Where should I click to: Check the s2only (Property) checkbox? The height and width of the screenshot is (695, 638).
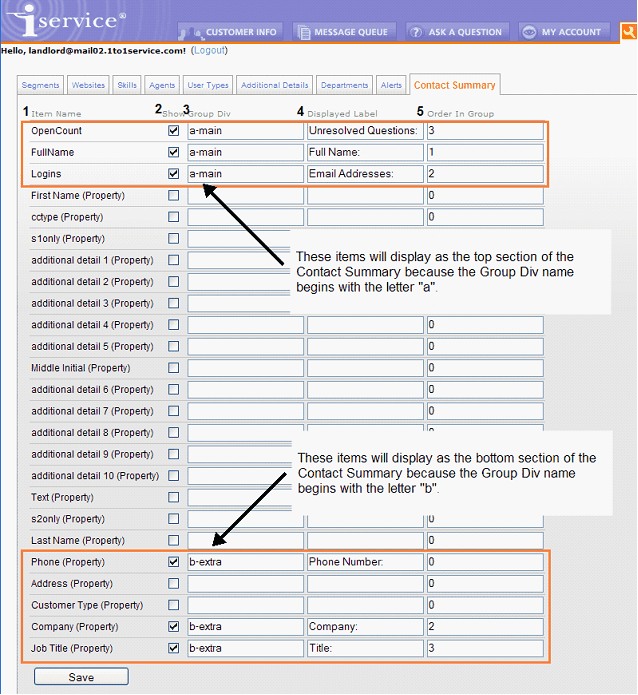(173, 519)
